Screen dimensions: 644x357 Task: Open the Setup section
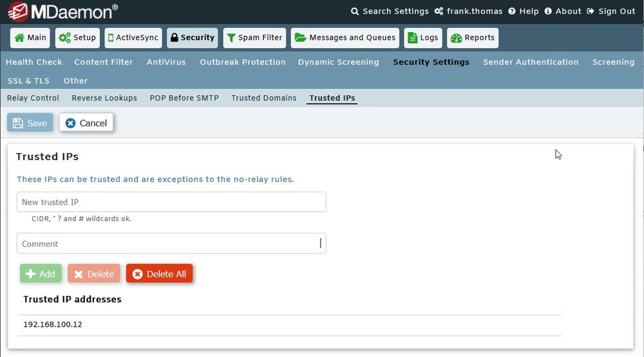(78, 38)
